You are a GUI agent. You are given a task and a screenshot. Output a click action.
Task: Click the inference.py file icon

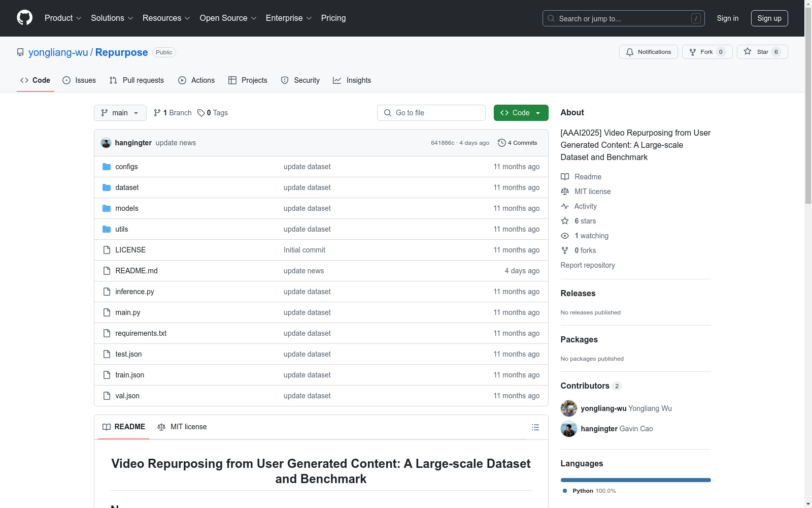click(107, 292)
